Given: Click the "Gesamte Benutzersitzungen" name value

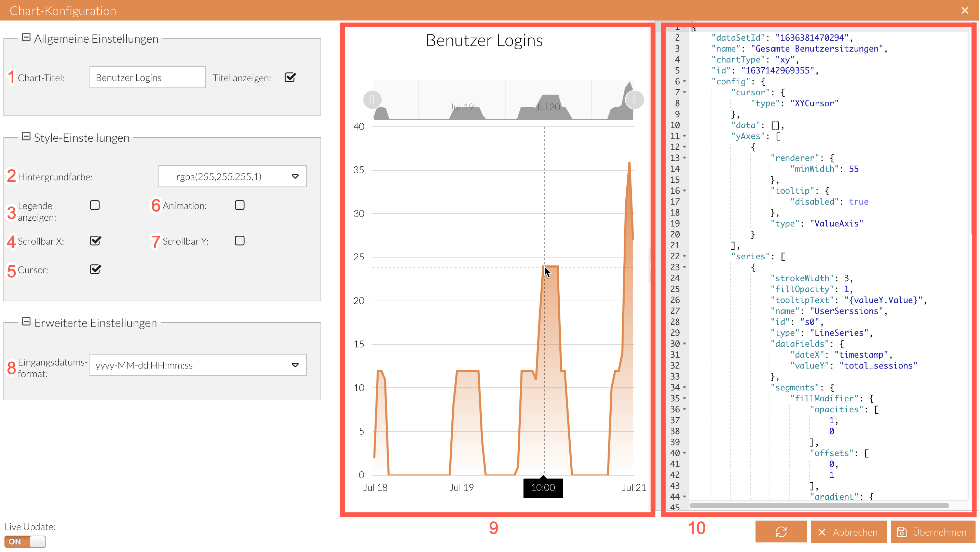Looking at the screenshot, I should tap(817, 49).
